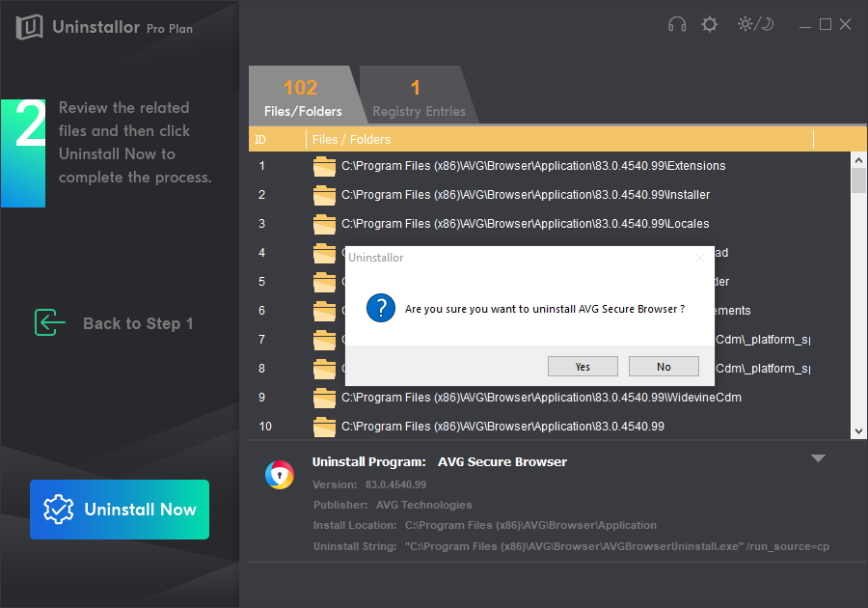The width and height of the screenshot is (868, 608).
Task: Confirm uninstall by clicking Yes
Action: click(583, 367)
